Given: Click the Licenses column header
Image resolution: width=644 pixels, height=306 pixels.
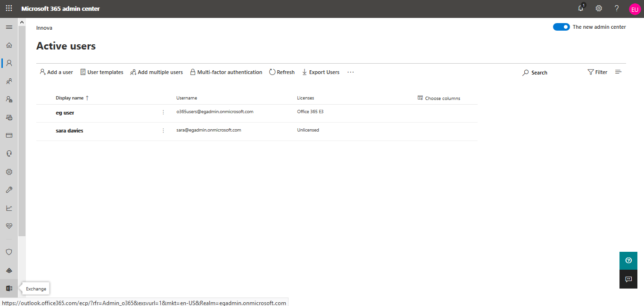Looking at the screenshot, I should (x=305, y=98).
